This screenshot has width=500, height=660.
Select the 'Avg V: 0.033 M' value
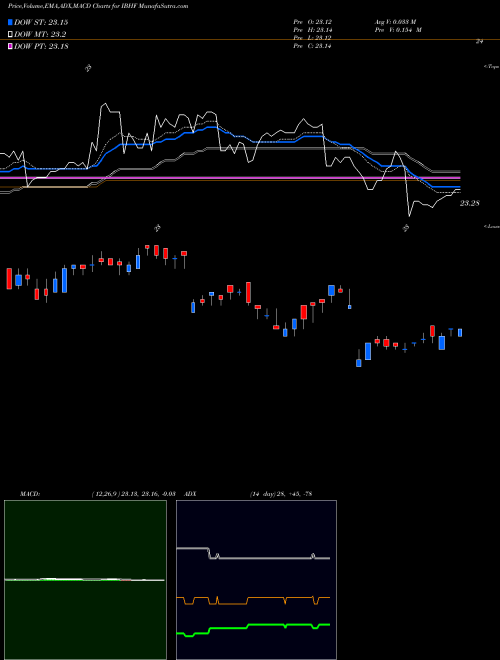tap(395, 21)
